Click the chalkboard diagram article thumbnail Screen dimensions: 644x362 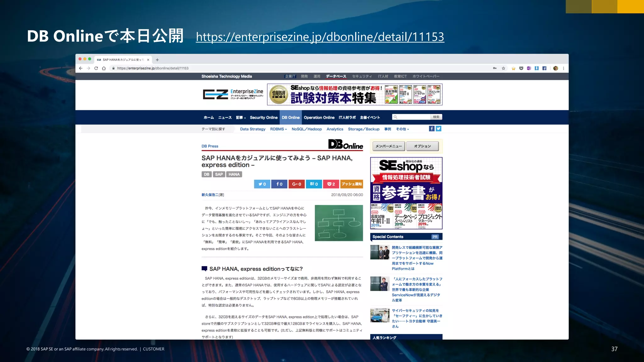339,223
